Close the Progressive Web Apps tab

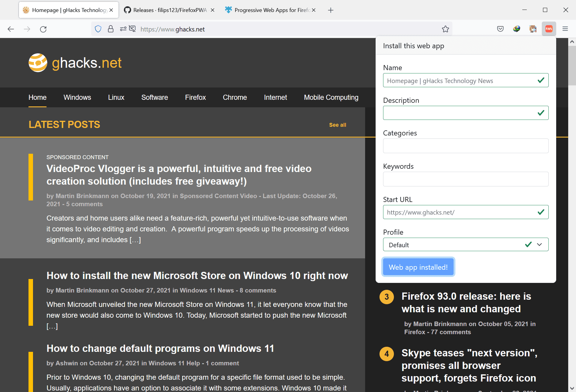[x=314, y=10]
